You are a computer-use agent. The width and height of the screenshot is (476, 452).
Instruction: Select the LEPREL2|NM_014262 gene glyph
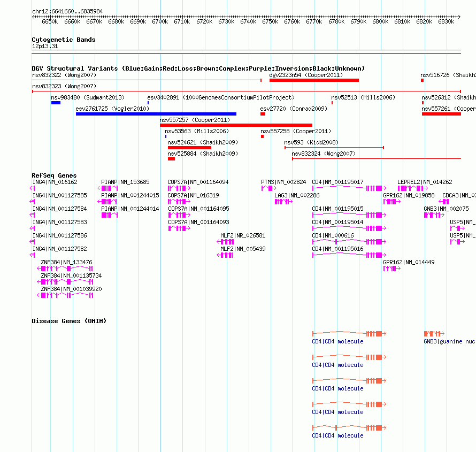[x=413, y=188]
